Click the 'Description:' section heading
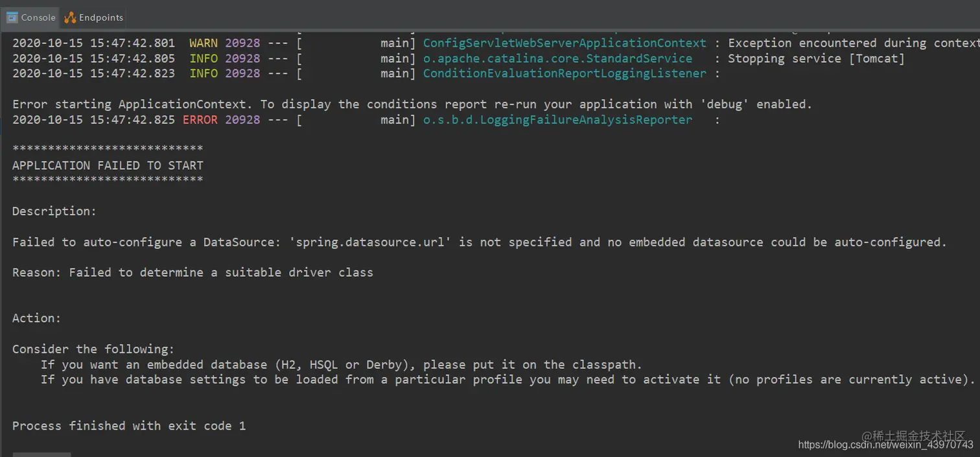 (x=54, y=211)
